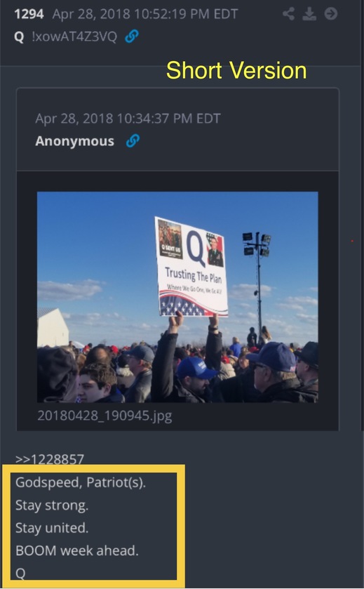Open file 20180428_190945.jpg by its filename

click(105, 416)
